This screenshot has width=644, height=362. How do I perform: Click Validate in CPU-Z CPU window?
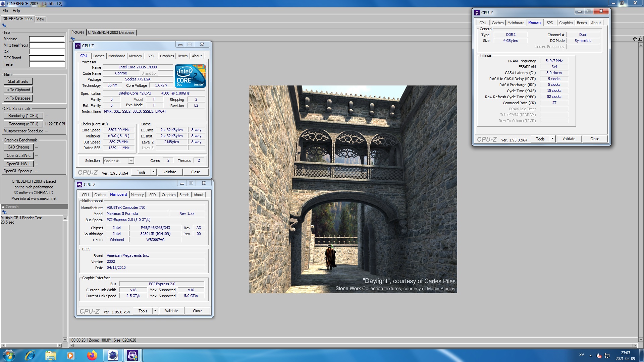click(170, 172)
